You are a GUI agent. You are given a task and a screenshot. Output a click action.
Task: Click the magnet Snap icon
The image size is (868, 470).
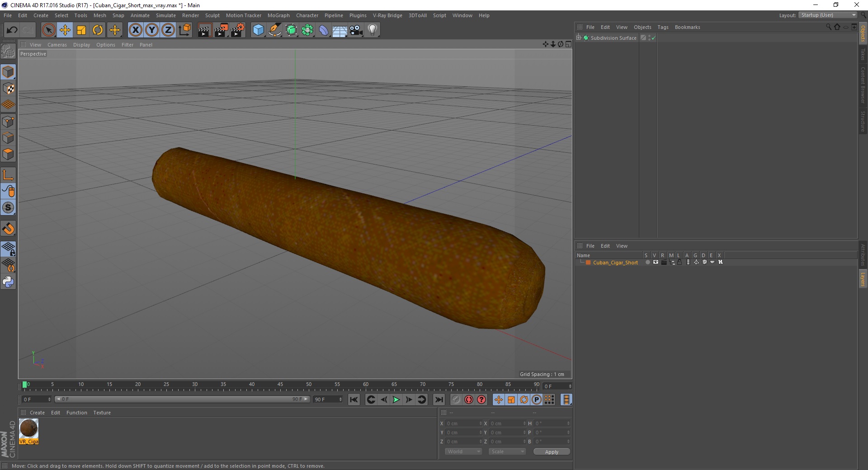(x=8, y=229)
